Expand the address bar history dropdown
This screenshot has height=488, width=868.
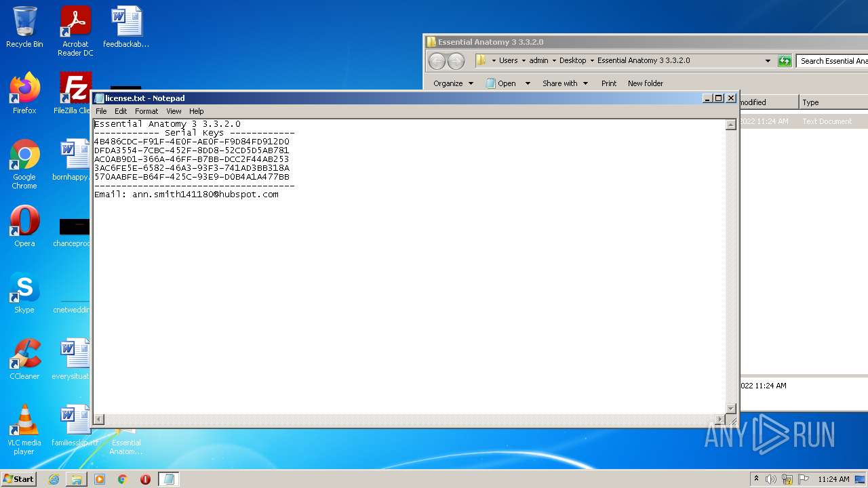coord(768,61)
